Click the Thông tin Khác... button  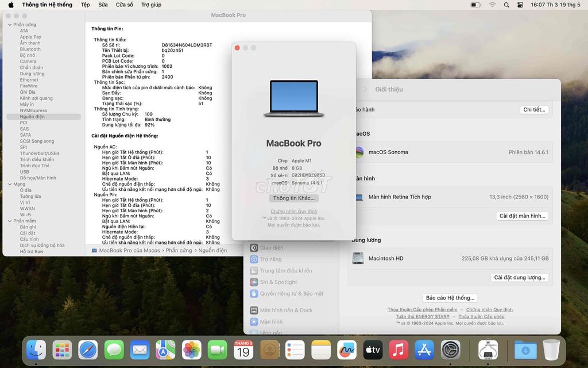pos(293,198)
